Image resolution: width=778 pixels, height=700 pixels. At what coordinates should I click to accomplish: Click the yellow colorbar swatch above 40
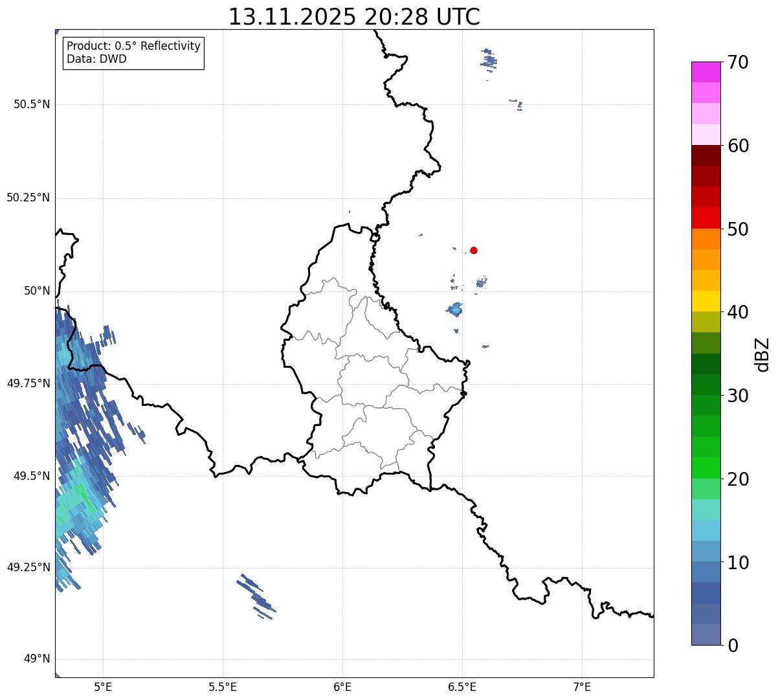706,301
